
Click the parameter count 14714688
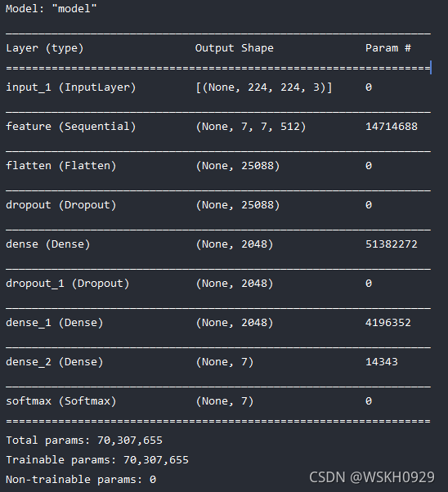392,127
